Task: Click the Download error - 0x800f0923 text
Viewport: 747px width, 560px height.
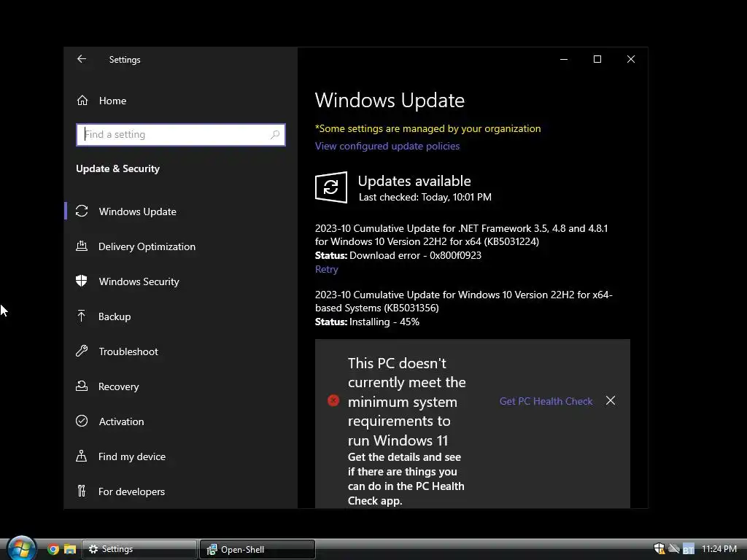Action: (x=415, y=255)
